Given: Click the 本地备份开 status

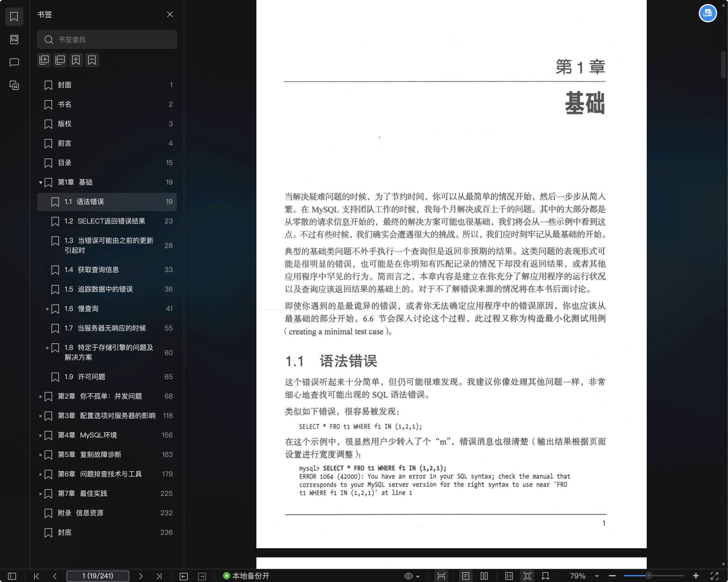Looking at the screenshot, I should coord(246,576).
